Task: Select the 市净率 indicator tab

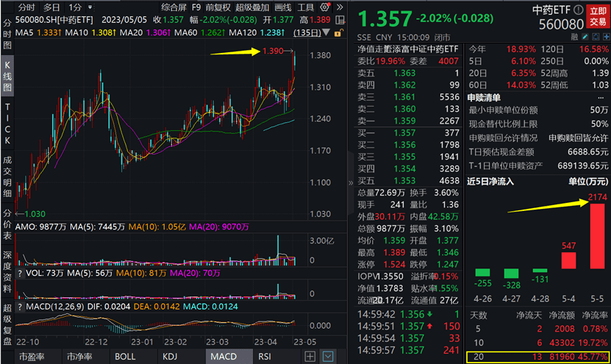Action: 79,357
